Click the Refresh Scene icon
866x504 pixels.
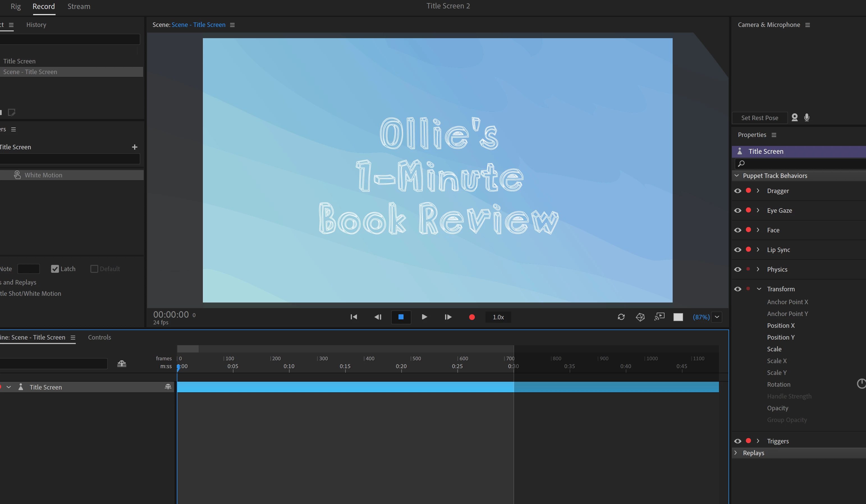(621, 317)
